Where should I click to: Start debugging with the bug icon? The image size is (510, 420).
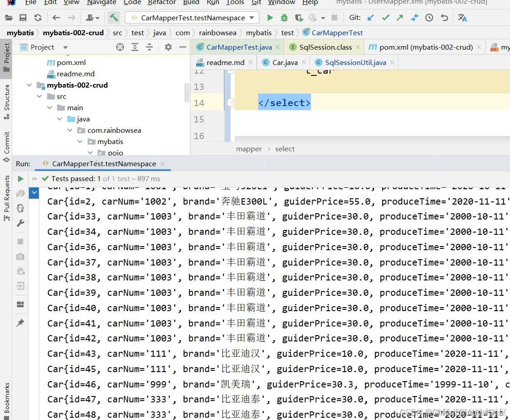(284, 18)
